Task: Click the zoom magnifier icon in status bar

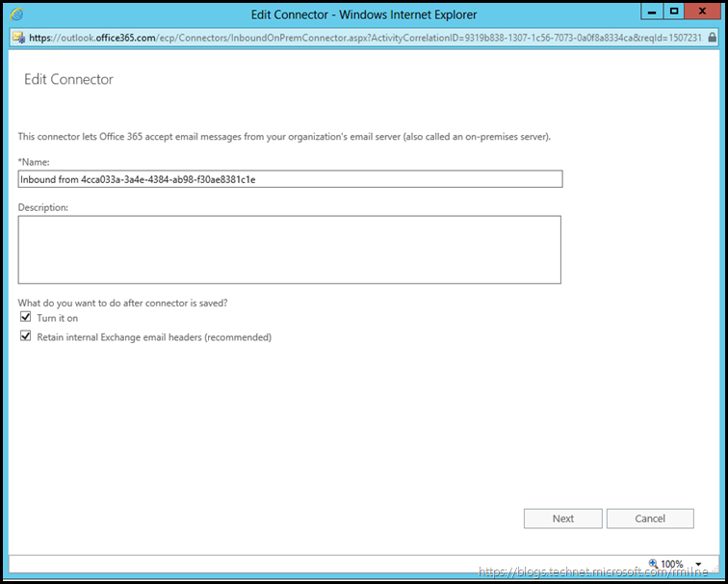Action: [655, 564]
